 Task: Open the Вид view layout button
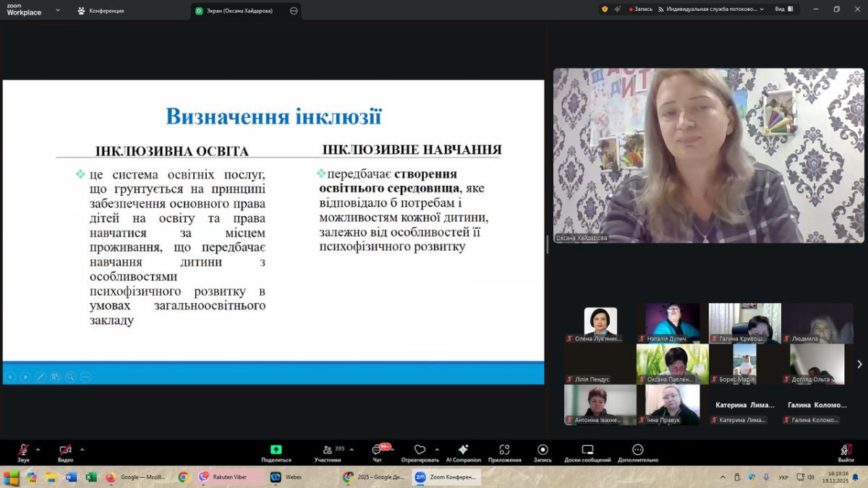[784, 9]
